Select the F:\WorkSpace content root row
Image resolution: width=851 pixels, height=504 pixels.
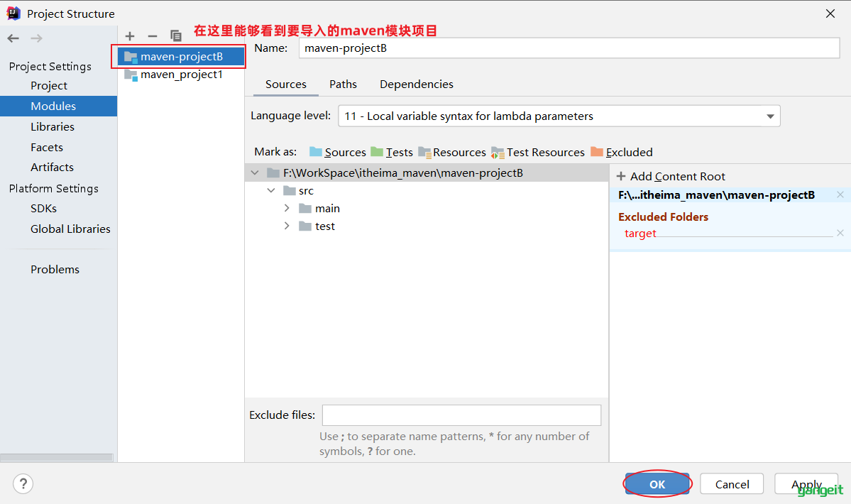point(427,173)
